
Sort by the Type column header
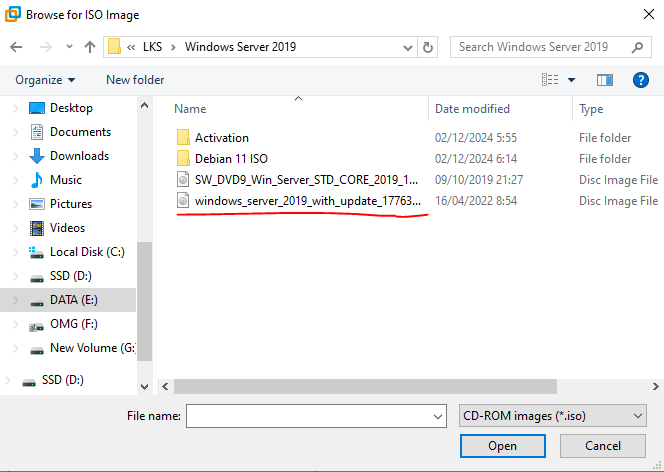tap(591, 109)
